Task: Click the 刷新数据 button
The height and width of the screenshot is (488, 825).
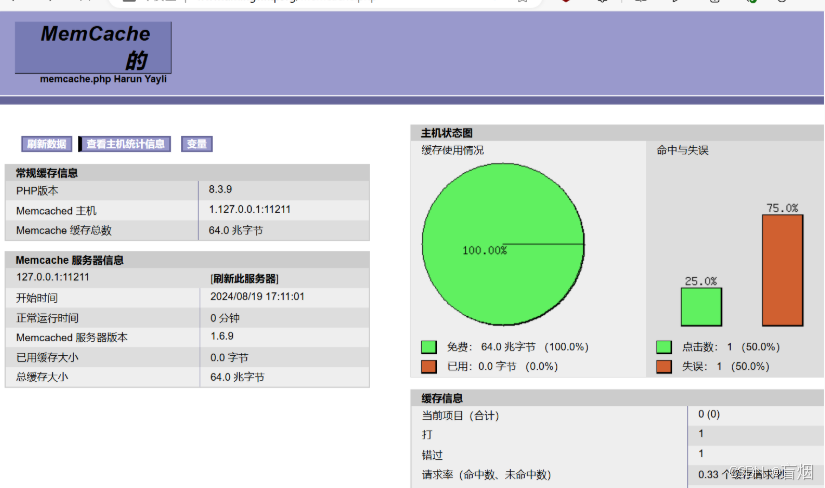Action: [x=46, y=144]
